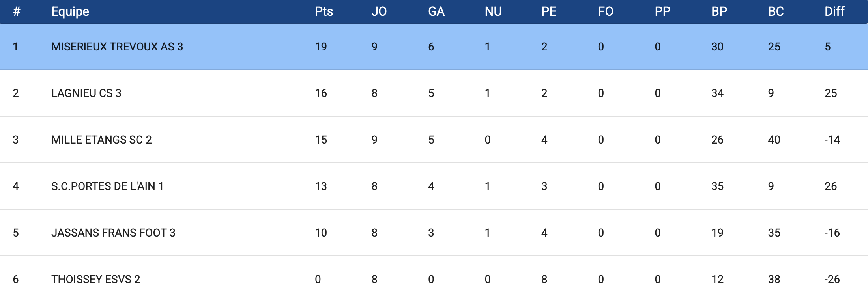Click the BP column header
The width and height of the screenshot is (868, 302).
click(719, 11)
